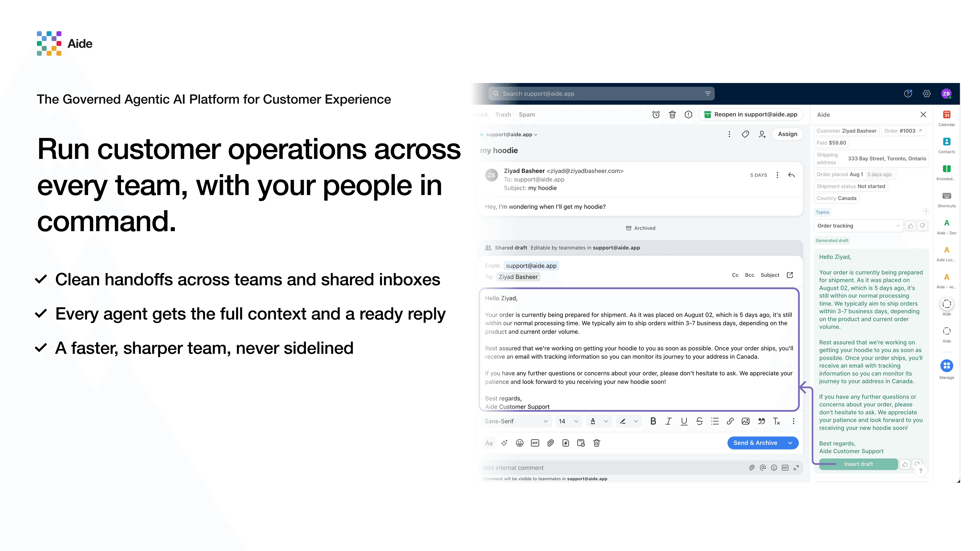Image resolution: width=980 pixels, height=551 pixels.
Task: Insert a link in the draft
Action: (x=730, y=421)
